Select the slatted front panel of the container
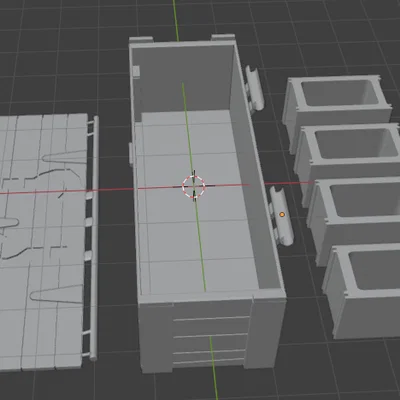The image size is (400, 400). pos(212,333)
